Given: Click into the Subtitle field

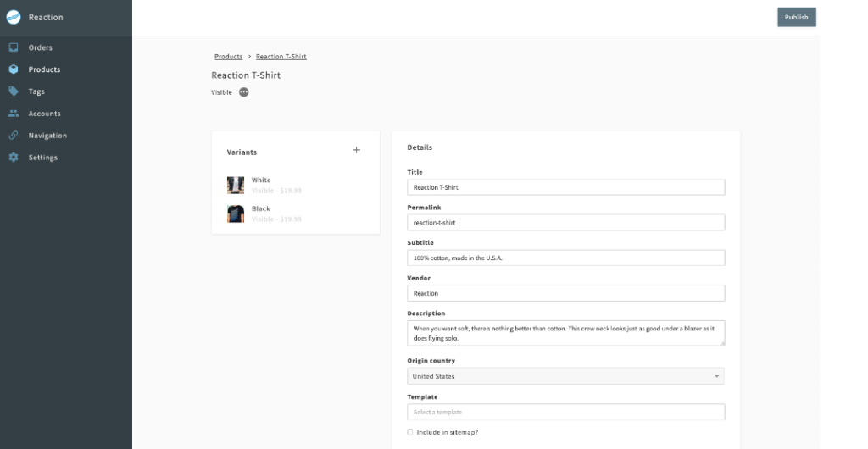Looking at the screenshot, I should point(565,258).
